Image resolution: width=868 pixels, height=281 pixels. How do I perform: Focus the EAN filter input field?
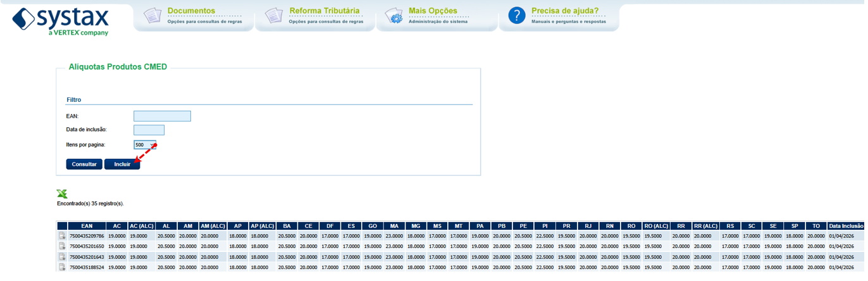(162, 116)
